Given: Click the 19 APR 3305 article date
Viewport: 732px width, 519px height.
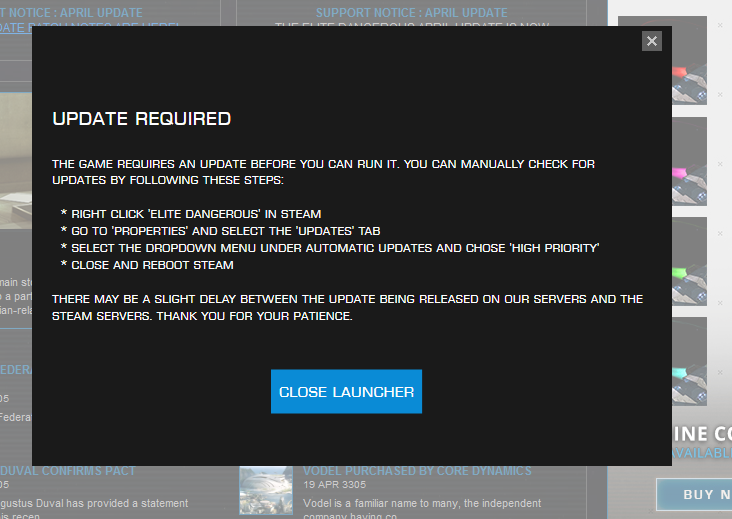Looking at the screenshot, I should 335,484.
